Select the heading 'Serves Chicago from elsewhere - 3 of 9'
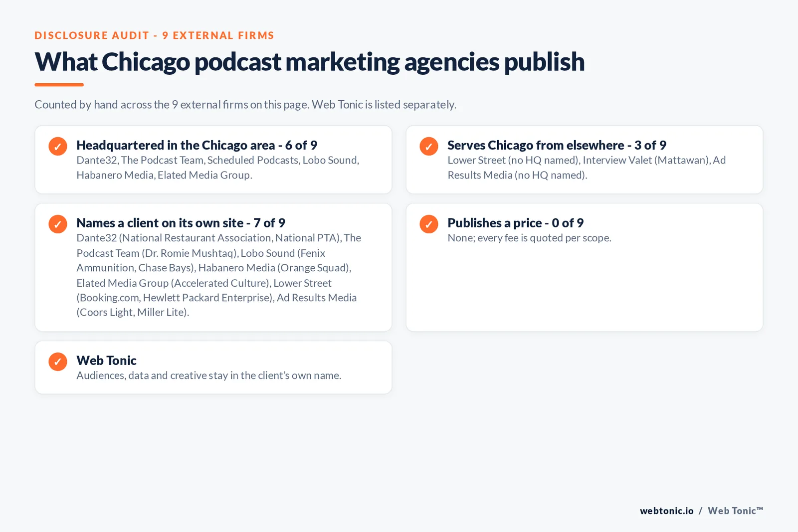The width and height of the screenshot is (798, 532). 557,145
